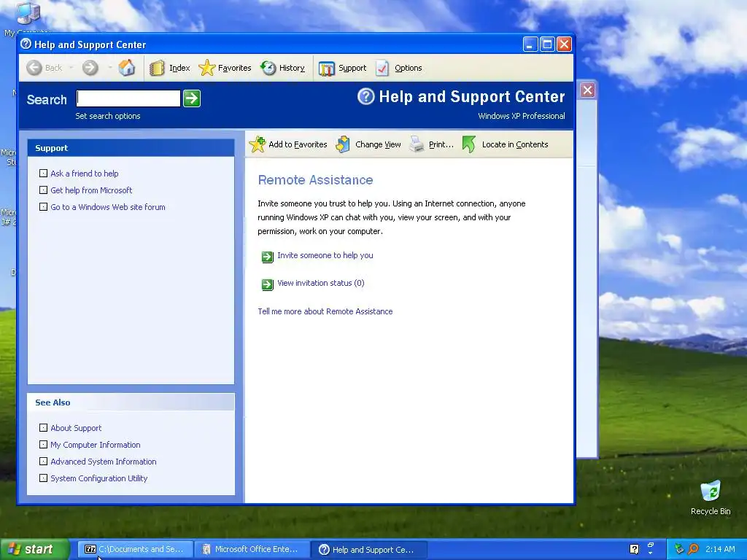Open the History clock icon
Image resolution: width=747 pixels, height=560 pixels.
[268, 68]
